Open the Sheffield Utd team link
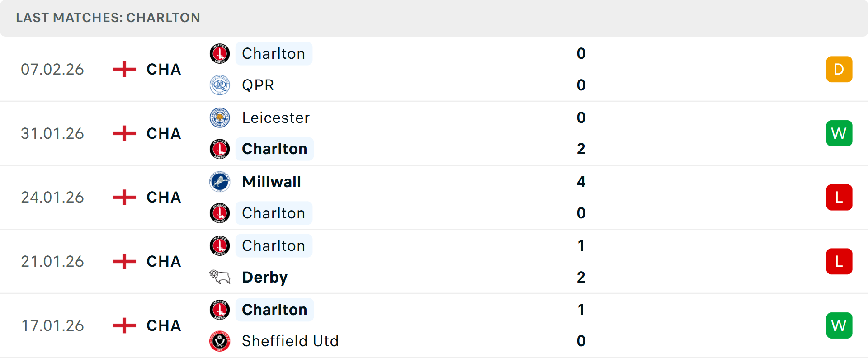The height and width of the screenshot is (358, 868). tap(290, 341)
